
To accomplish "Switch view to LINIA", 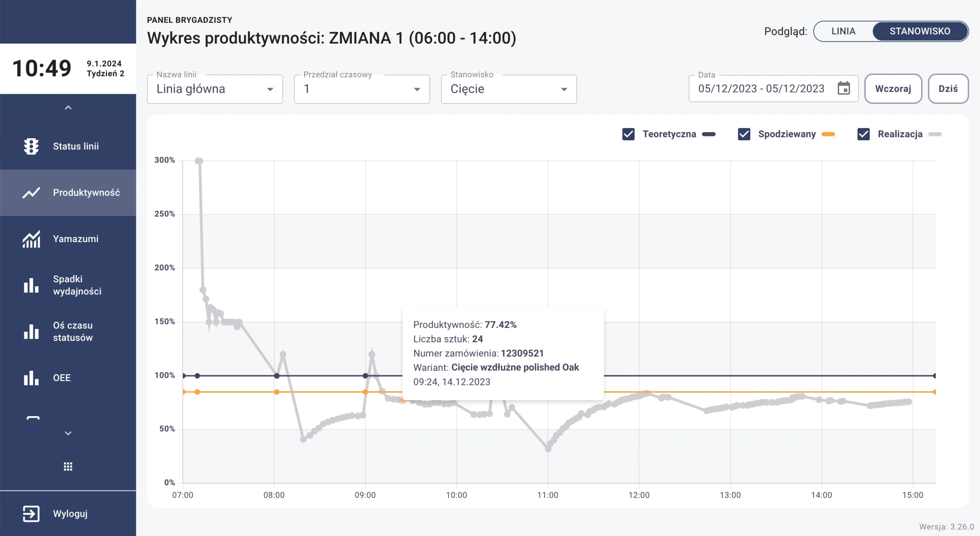I will click(843, 31).
